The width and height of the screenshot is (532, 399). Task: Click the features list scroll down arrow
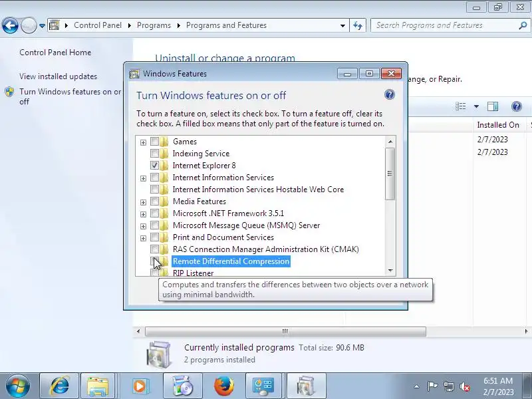point(390,271)
